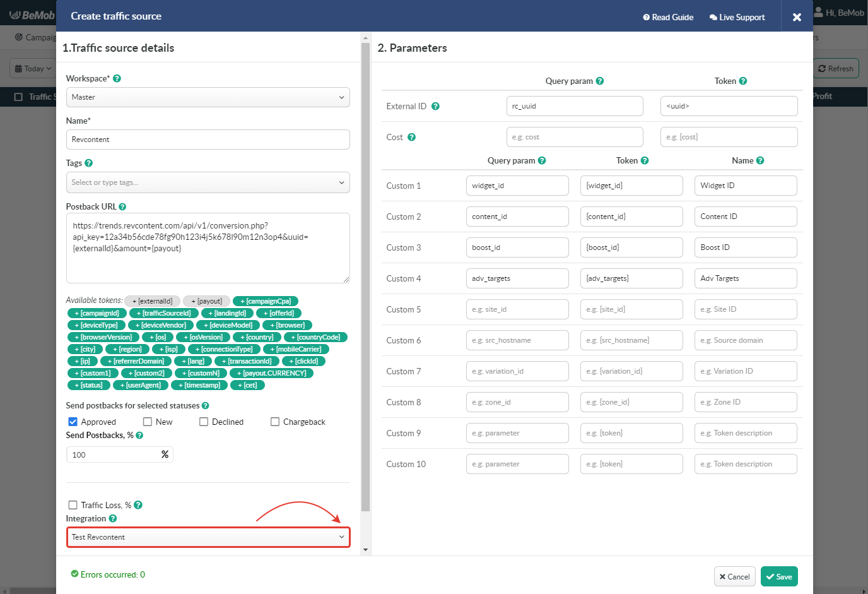This screenshot has width=868, height=594.
Task: Enable the New status checkbox
Action: (x=148, y=422)
